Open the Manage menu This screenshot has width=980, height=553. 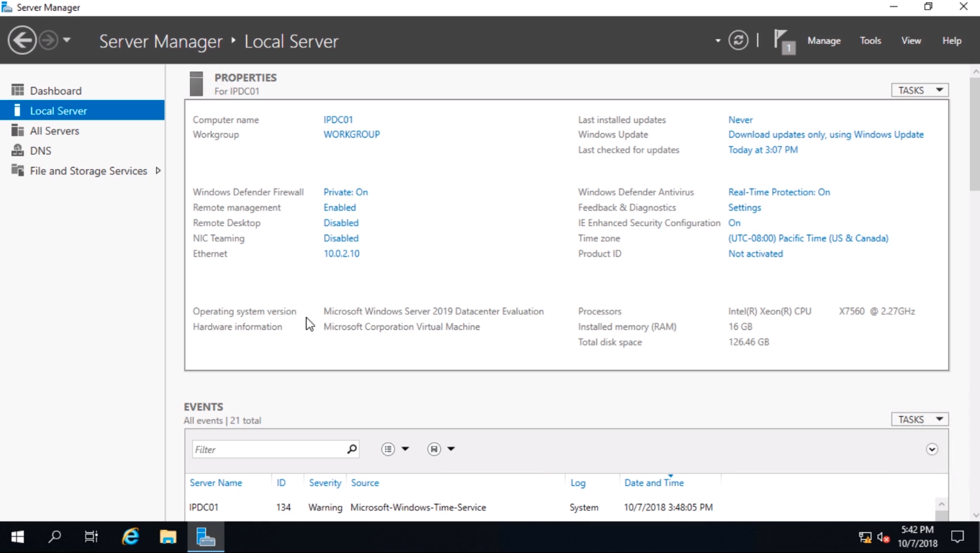click(824, 41)
